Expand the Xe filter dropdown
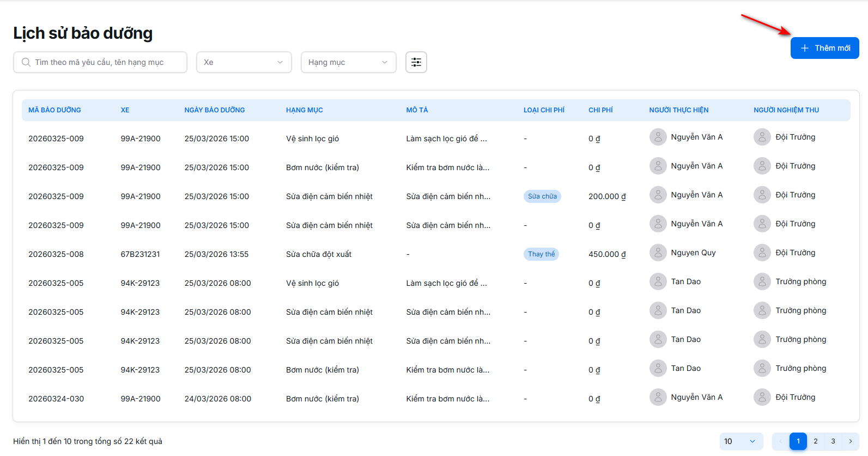868x456 pixels. point(244,62)
